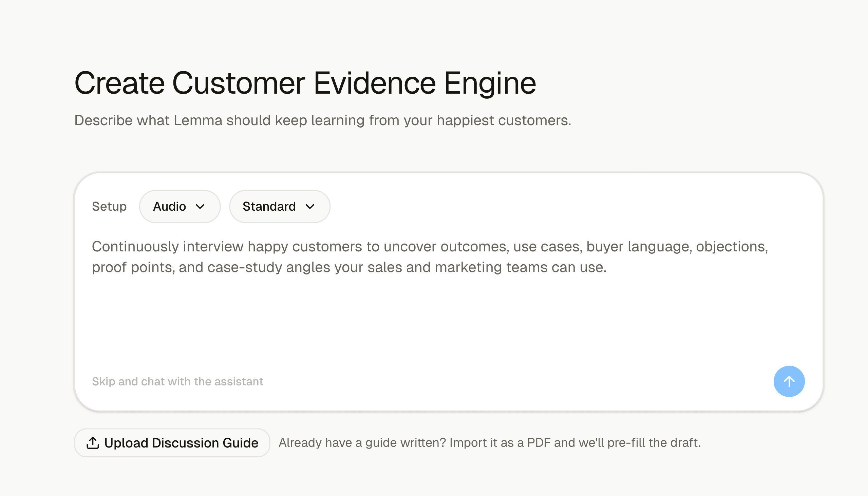Submit the prompt with the blue arrow button
Viewport: 868px width, 496px height.
(x=789, y=381)
